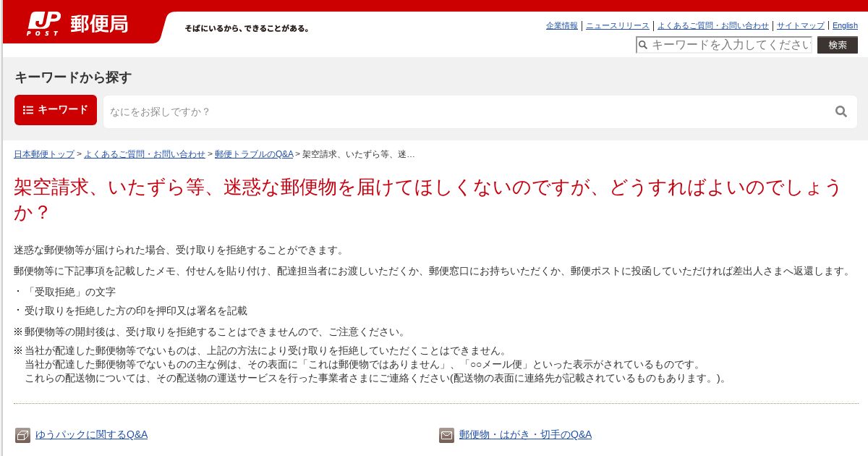Open the ニュースリリース link
This screenshot has height=456, width=868.
coord(618,25)
